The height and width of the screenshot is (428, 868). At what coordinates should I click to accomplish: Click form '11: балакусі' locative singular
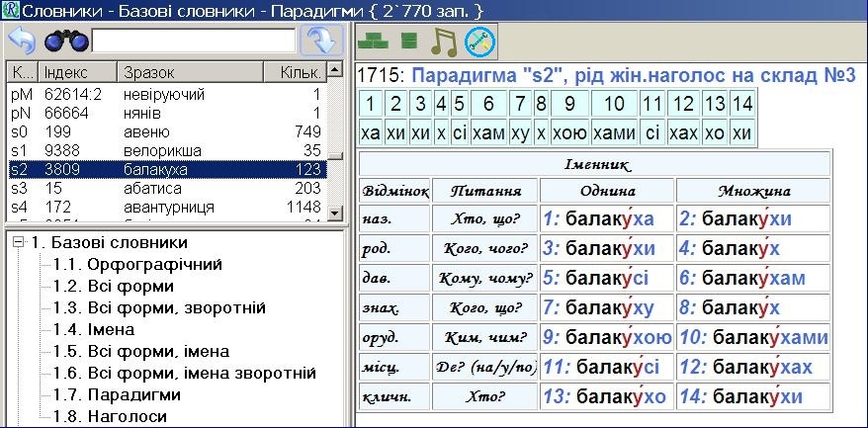[x=607, y=367]
